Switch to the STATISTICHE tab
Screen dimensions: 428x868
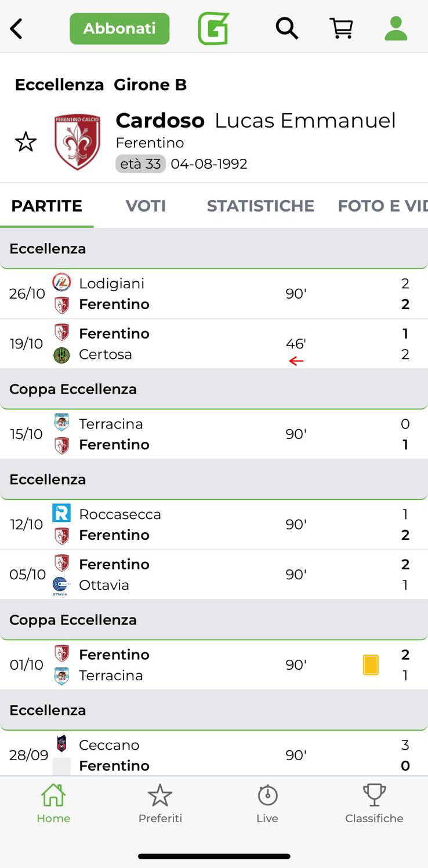coord(260,206)
